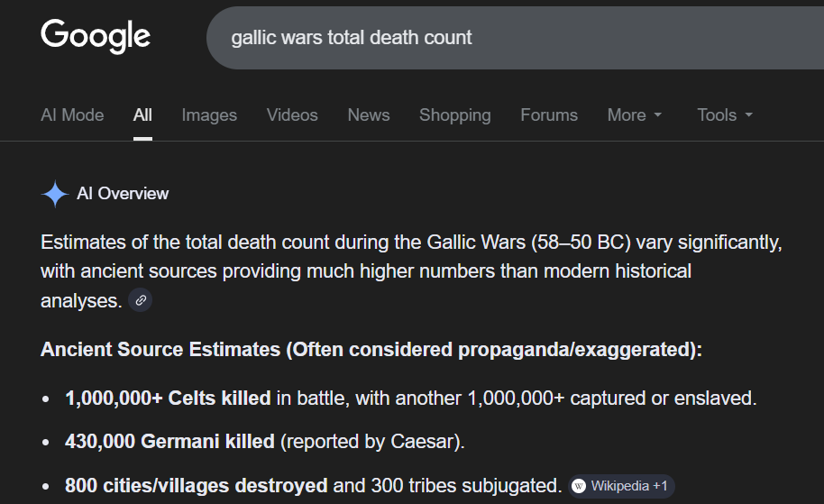Click the link icon after 'analyses.'
The image size is (824, 504).
pyautogui.click(x=140, y=300)
